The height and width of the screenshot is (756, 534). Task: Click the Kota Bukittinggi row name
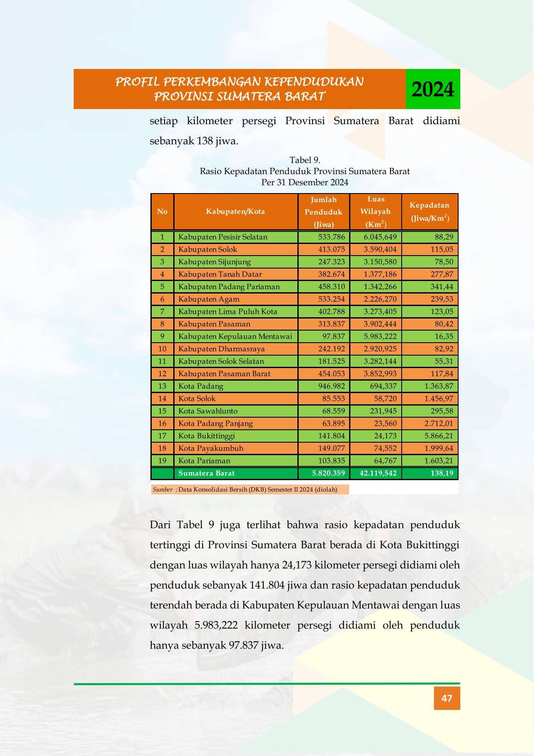206,436
